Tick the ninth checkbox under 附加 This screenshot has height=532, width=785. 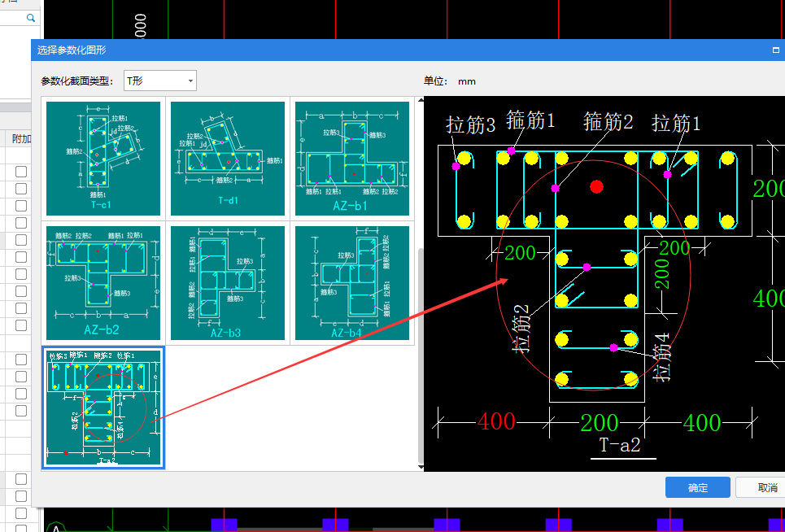[21, 308]
